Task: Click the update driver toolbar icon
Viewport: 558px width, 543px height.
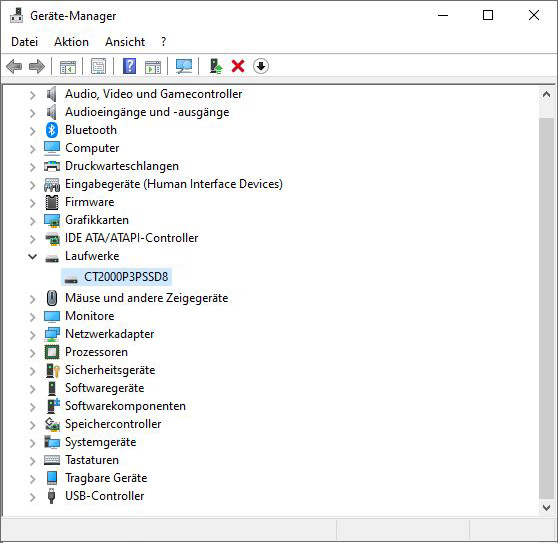Action: click(216, 66)
